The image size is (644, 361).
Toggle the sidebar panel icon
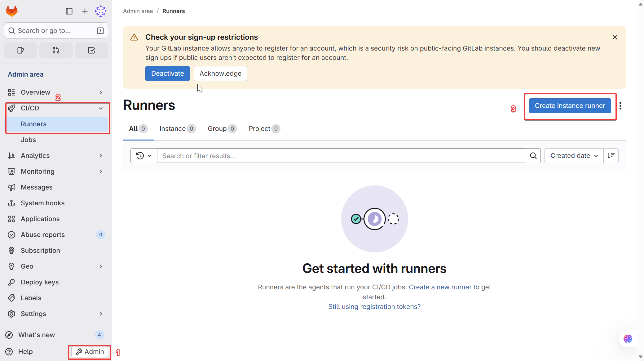[x=69, y=11]
